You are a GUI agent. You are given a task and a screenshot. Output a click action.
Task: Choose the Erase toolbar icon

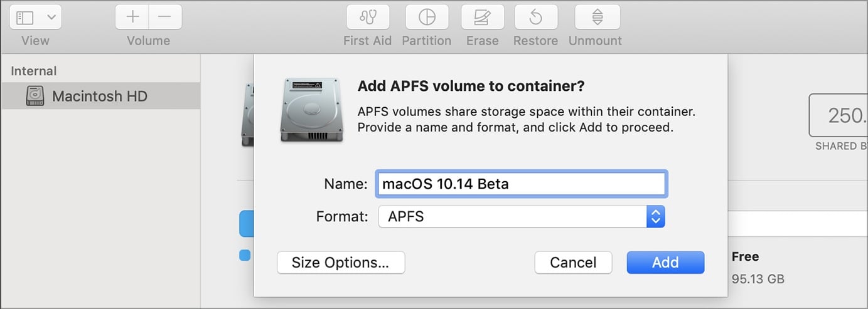(x=483, y=17)
